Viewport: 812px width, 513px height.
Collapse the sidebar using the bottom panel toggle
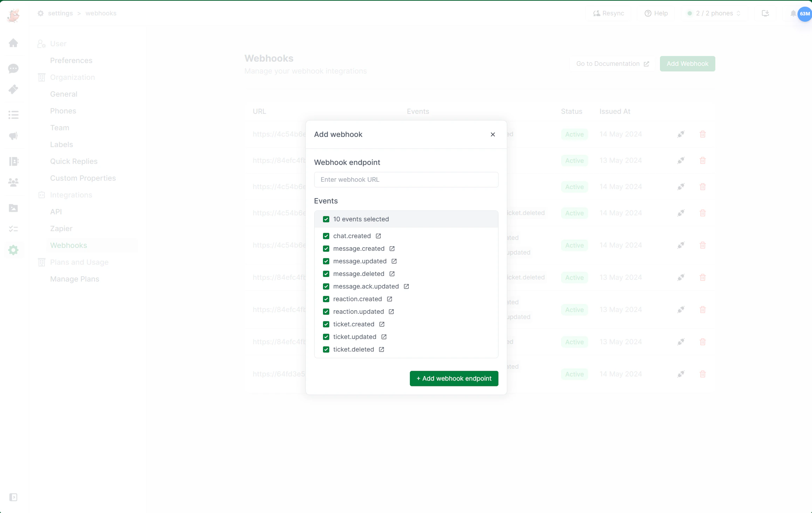[13, 497]
